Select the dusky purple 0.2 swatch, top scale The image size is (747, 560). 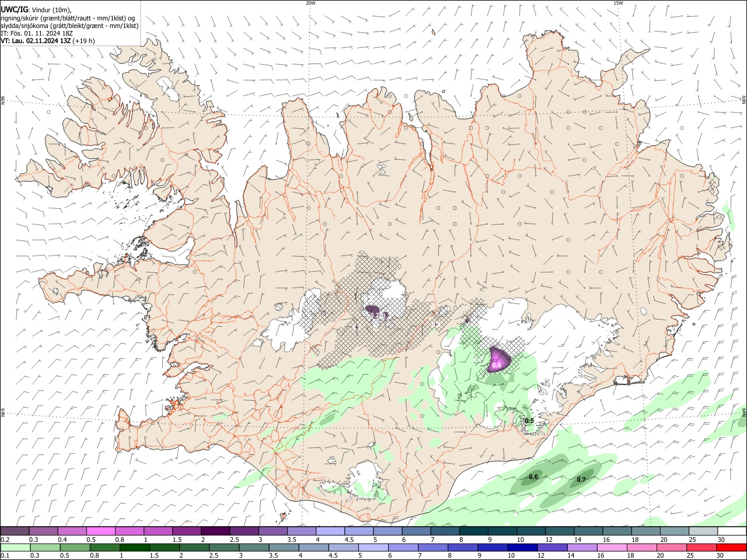pos(15,531)
